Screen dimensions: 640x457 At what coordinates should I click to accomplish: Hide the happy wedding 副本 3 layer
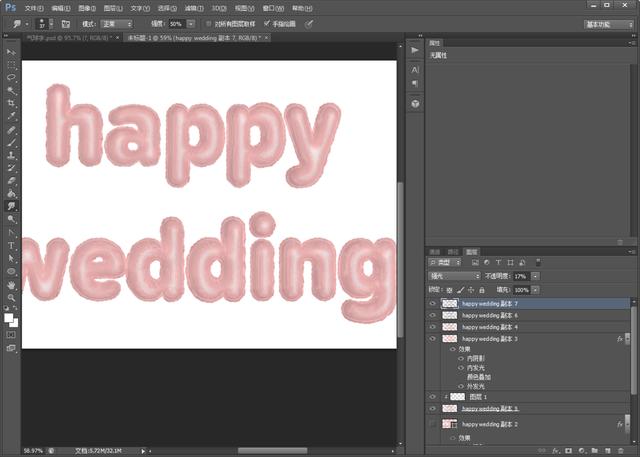pyautogui.click(x=433, y=339)
